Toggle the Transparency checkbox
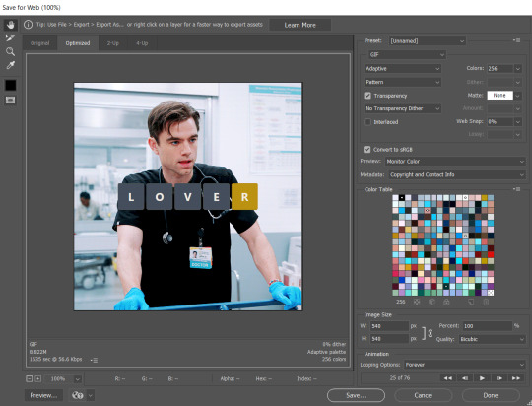532x406 pixels. pos(367,96)
